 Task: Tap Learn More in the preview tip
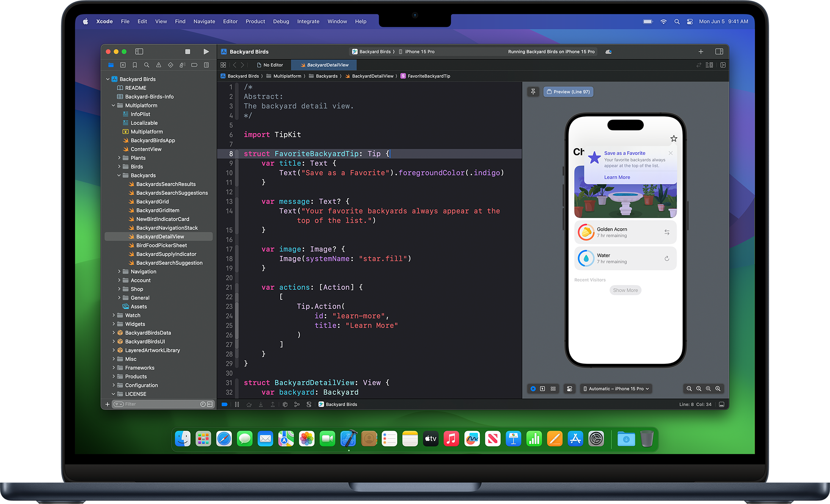(617, 177)
